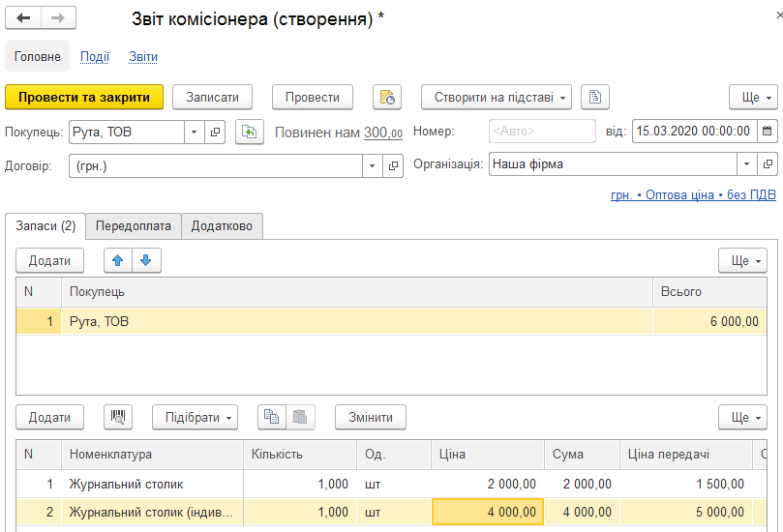Expand the Договір dropdown arrow
The height and width of the screenshot is (532, 783).
tap(372, 165)
